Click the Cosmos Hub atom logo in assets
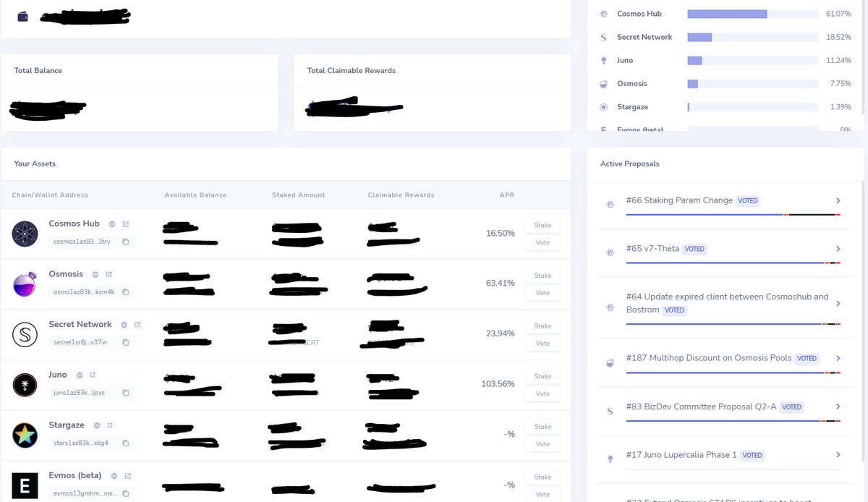Screen dimensions: 868x502 (25, 234)
